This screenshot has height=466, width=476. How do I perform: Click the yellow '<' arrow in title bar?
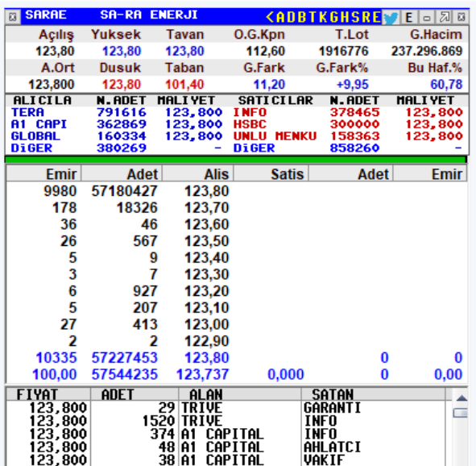[x=270, y=17]
